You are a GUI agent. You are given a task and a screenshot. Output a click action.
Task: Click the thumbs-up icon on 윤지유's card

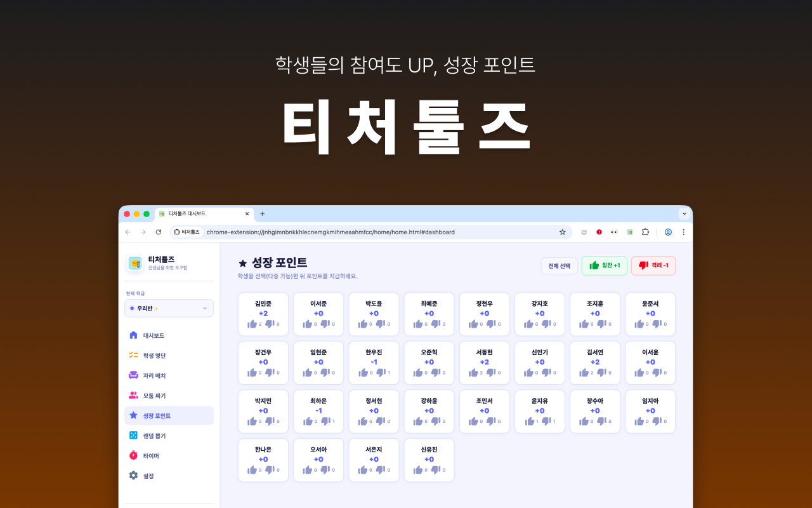click(x=528, y=421)
